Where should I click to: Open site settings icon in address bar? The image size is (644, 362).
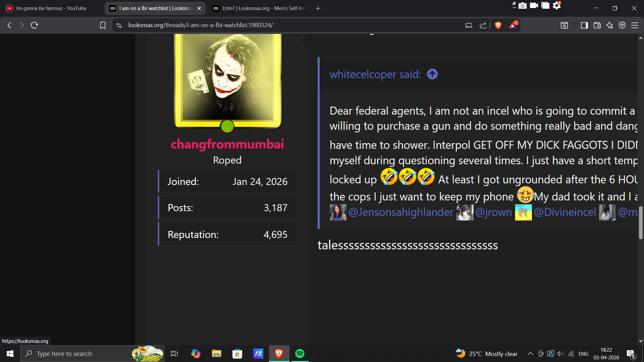tap(119, 25)
